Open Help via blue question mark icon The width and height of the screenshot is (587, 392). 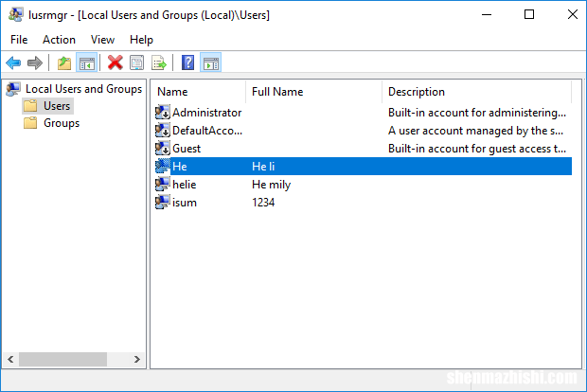(188, 63)
